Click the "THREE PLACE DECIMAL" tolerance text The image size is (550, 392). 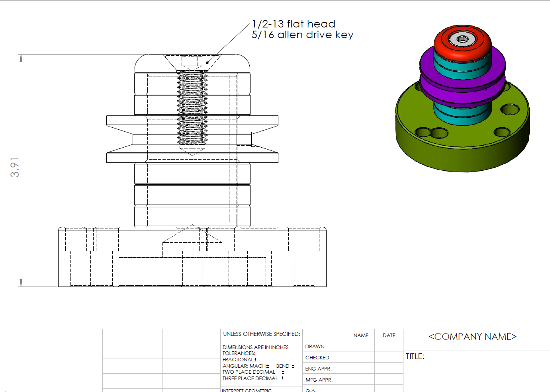(x=250, y=378)
